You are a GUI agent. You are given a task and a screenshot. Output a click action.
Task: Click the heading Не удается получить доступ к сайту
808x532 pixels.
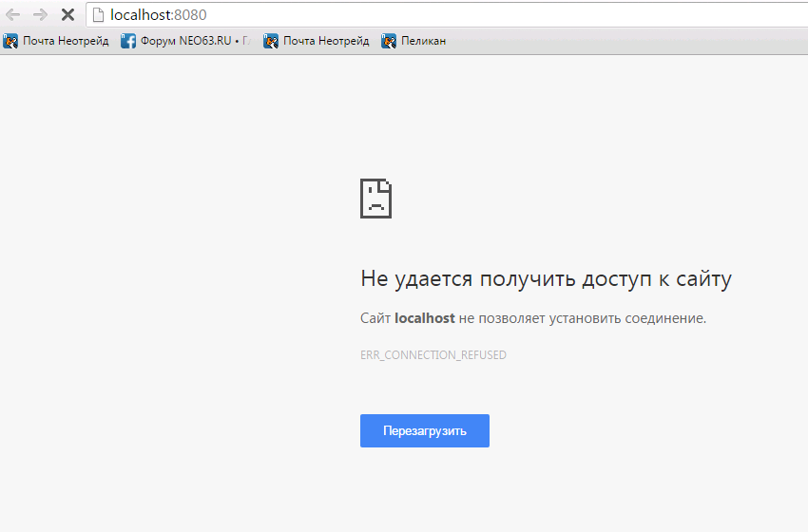(x=546, y=279)
